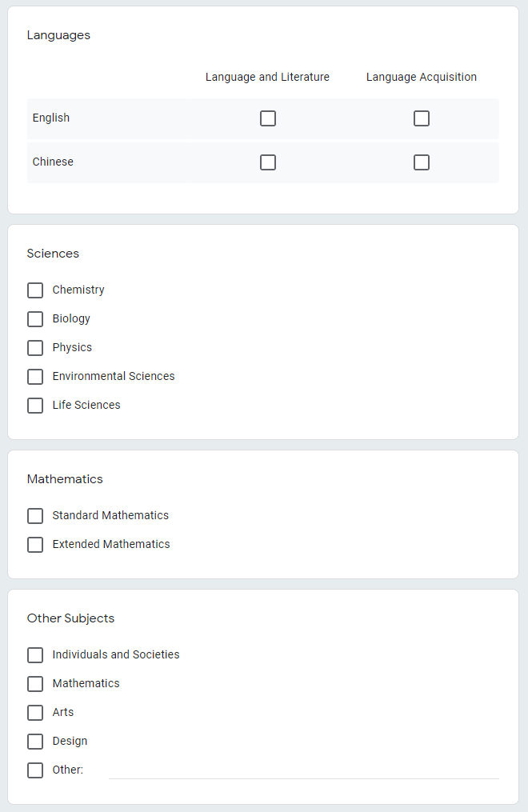
Task: Tick the Life Sciences checkbox
Action: [x=35, y=406]
